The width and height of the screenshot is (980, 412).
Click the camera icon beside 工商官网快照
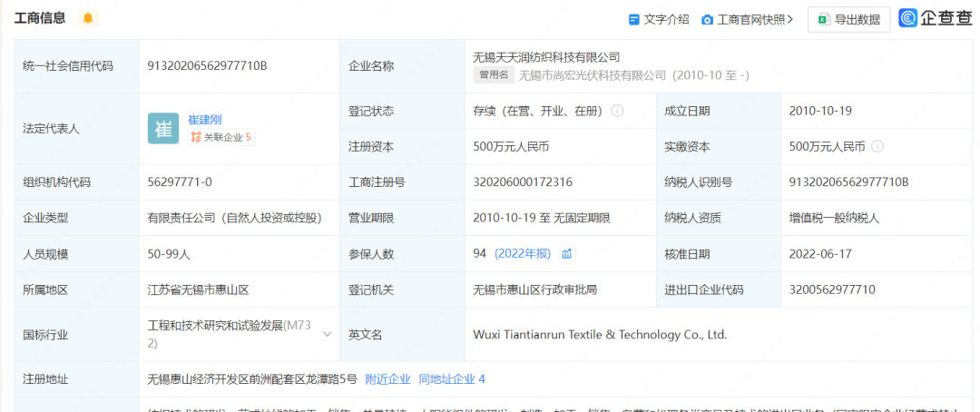click(707, 20)
